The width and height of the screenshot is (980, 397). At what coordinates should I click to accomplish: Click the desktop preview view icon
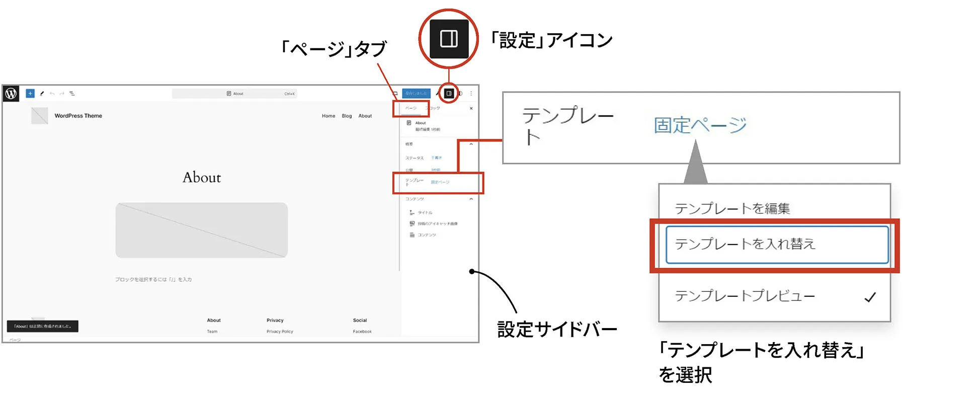(395, 94)
